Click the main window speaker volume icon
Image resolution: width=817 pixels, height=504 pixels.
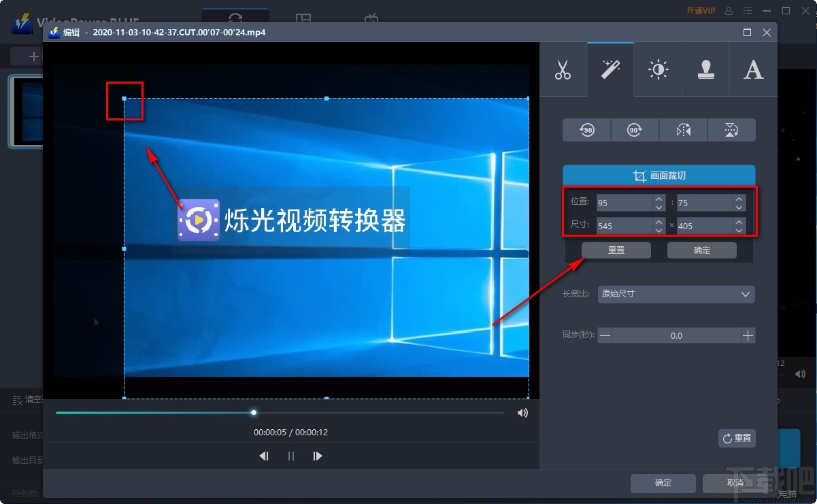pos(801,373)
